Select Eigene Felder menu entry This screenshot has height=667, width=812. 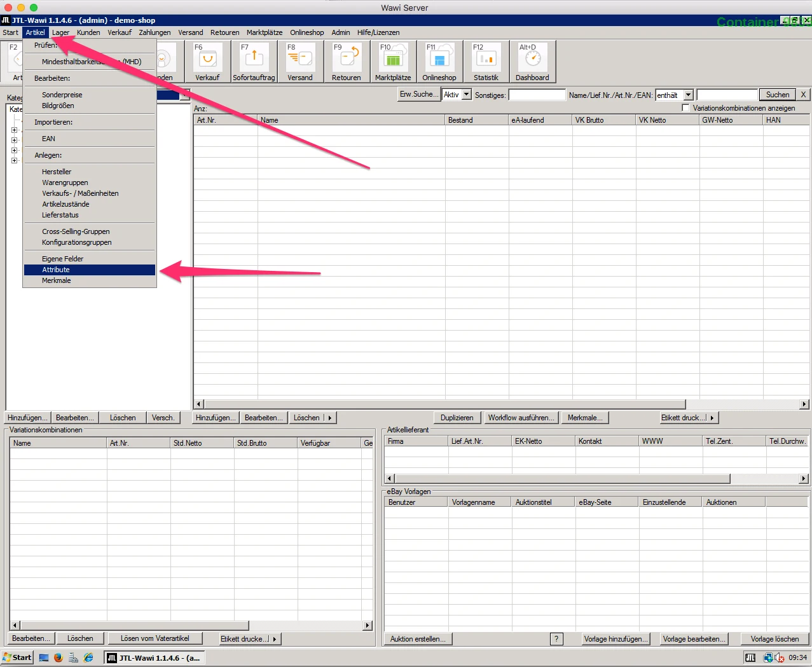tap(90, 259)
